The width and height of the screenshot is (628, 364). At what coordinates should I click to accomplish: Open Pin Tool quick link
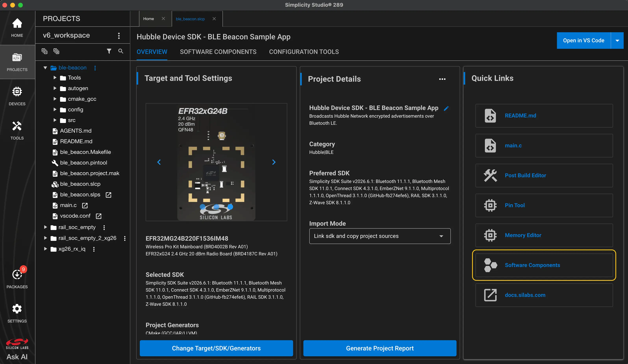(544, 205)
